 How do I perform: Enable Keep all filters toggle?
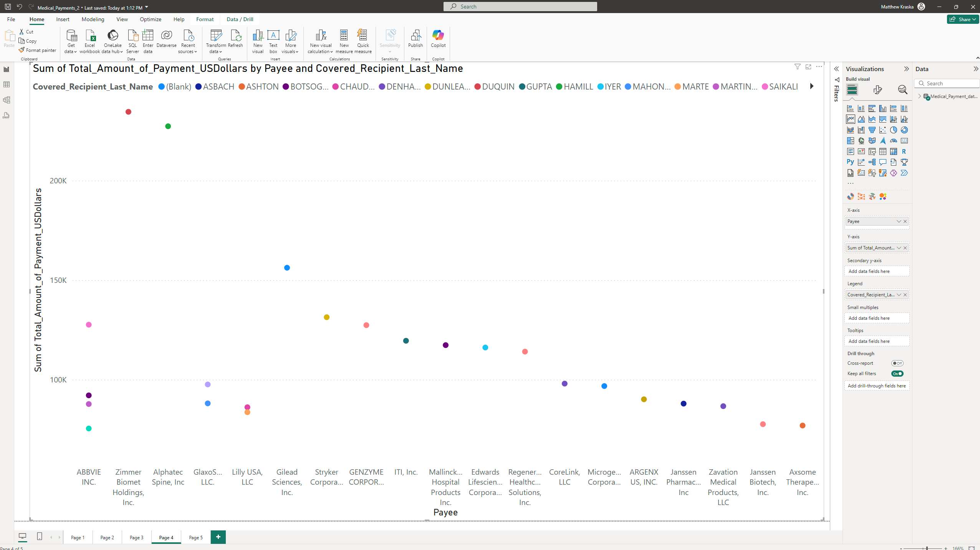[x=899, y=374]
